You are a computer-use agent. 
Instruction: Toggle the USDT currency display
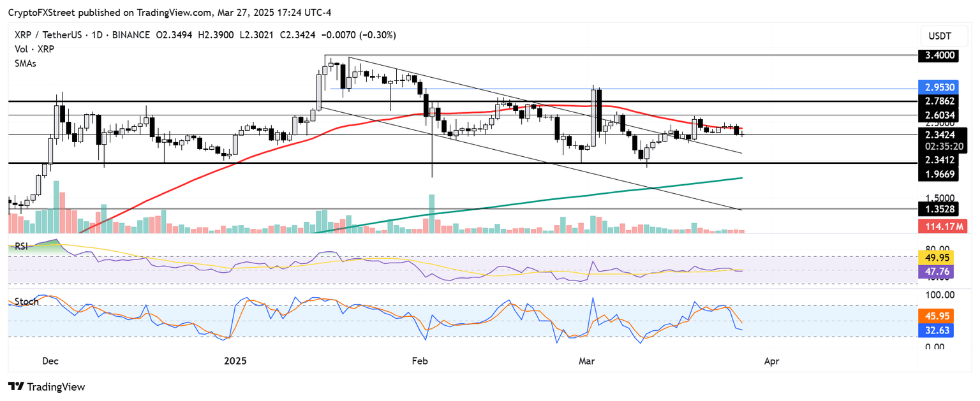(x=944, y=36)
